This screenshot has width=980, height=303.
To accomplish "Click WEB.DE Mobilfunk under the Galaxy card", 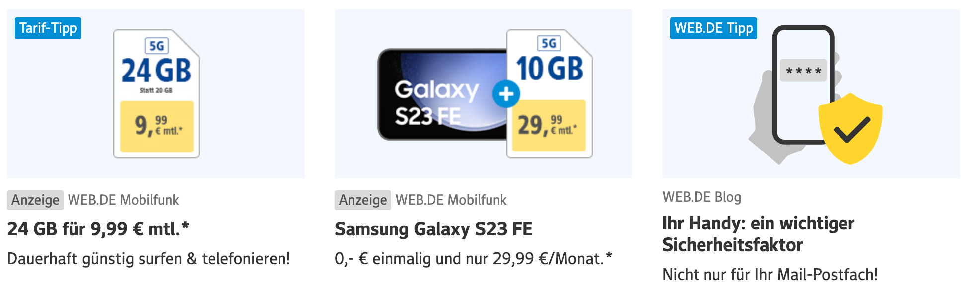I will tap(451, 200).
